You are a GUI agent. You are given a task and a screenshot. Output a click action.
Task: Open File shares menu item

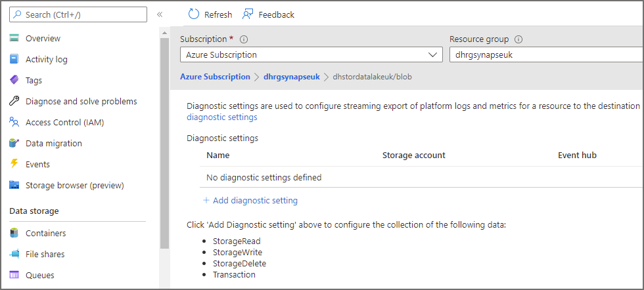[x=45, y=254]
